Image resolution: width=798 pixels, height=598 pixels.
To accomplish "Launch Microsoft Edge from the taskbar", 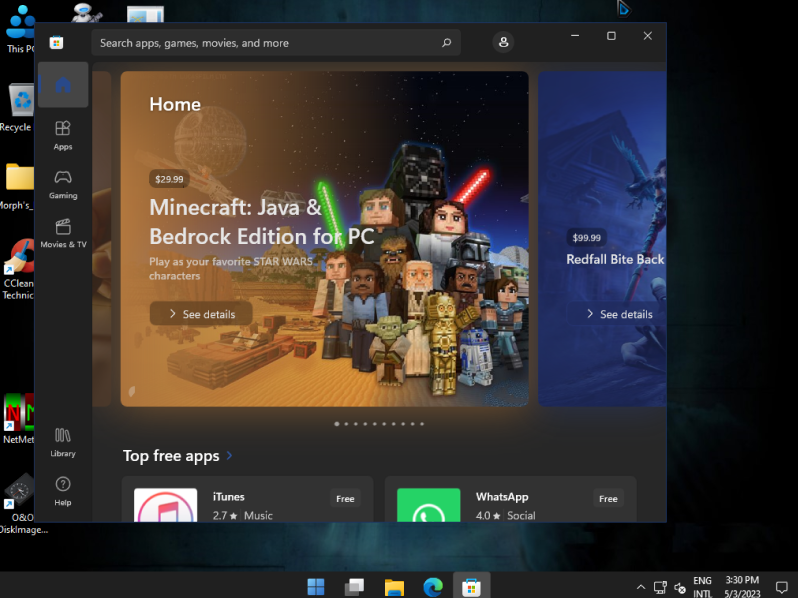I will click(x=433, y=586).
